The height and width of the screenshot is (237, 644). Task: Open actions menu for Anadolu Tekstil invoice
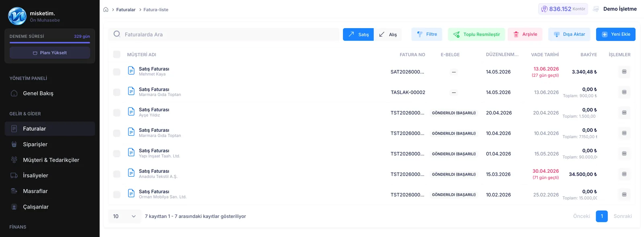[624, 174]
